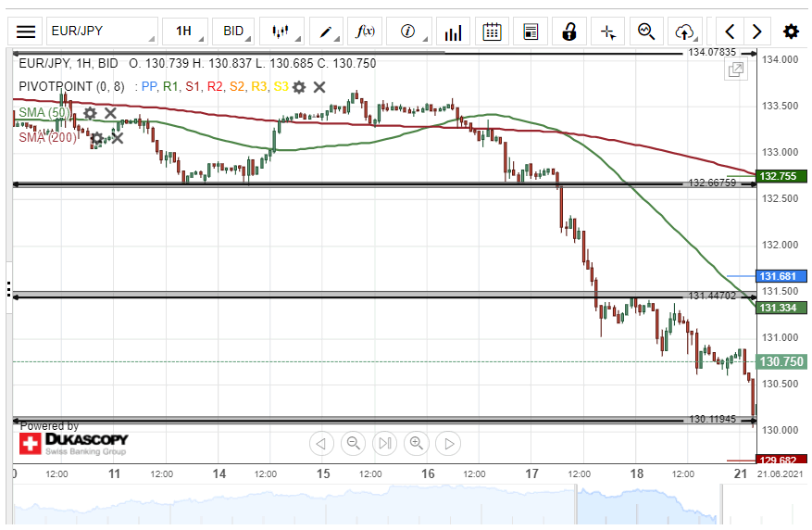This screenshot has height=530, width=812.
Task: Select the R1 resistance label
Action: pyautogui.click(x=171, y=86)
